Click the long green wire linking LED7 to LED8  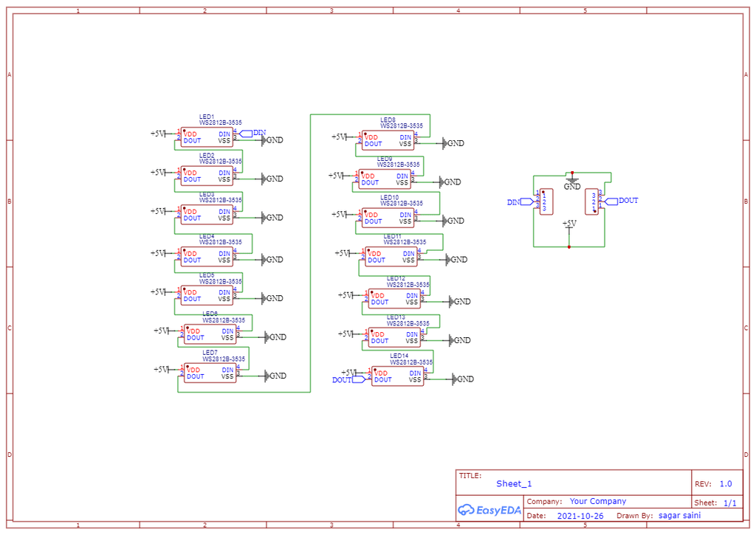click(x=310, y=253)
